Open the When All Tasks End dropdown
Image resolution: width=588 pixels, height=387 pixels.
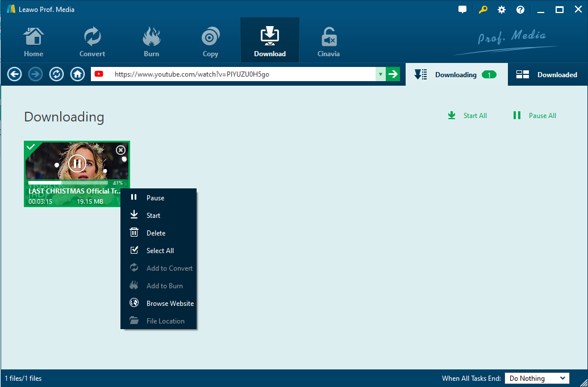point(537,378)
